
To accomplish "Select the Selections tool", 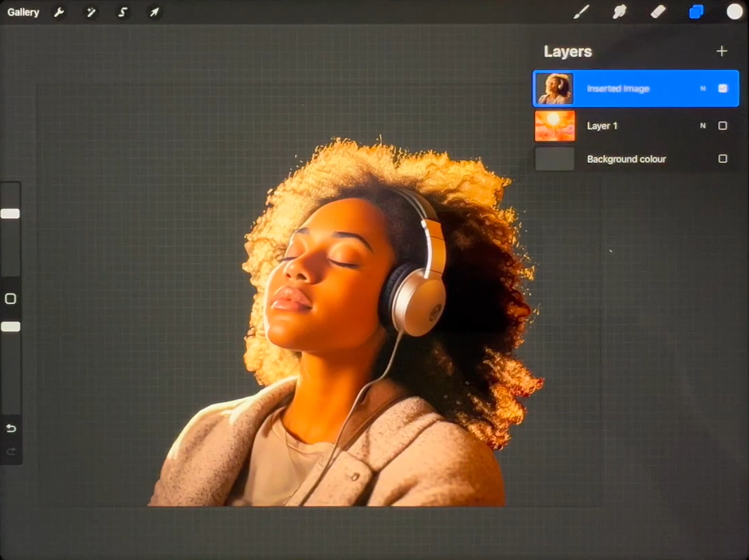I will pos(122,12).
